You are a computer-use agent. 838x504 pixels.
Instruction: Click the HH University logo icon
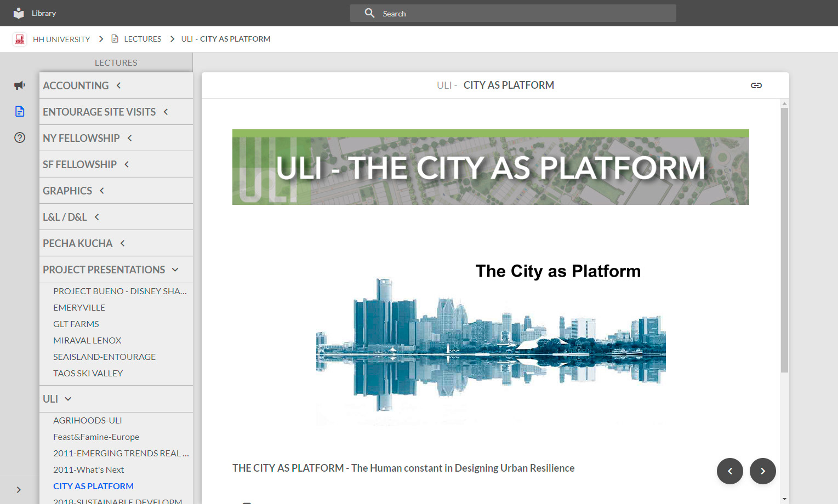click(x=20, y=39)
